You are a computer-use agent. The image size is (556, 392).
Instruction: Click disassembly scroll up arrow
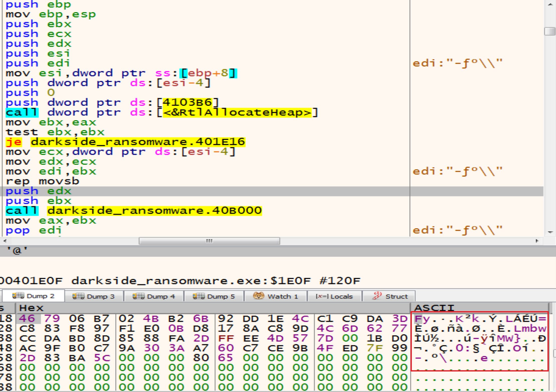pyautogui.click(x=550, y=5)
